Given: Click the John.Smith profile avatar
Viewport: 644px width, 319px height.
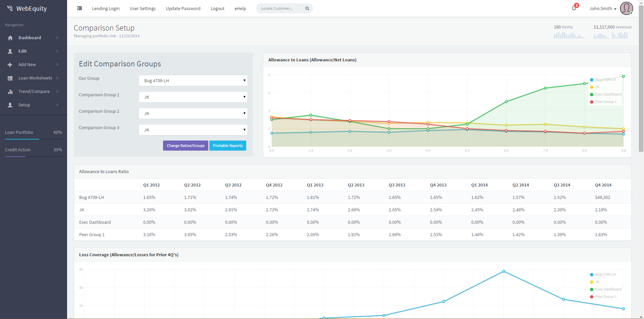Looking at the screenshot, I should tap(626, 8).
